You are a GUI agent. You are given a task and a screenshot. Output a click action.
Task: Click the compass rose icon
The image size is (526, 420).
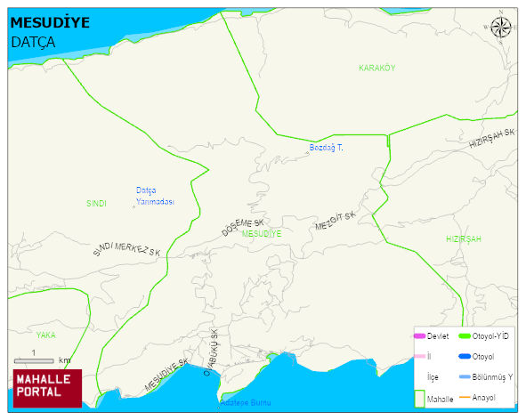point(501,28)
